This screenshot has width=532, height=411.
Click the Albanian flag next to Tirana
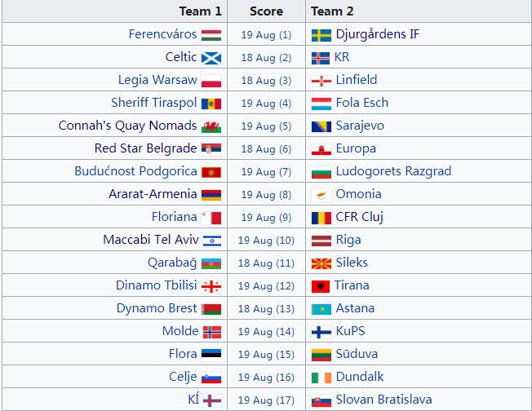[x=321, y=286]
